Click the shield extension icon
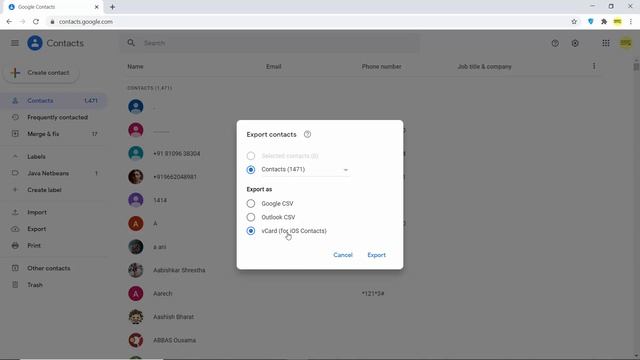 590,22
